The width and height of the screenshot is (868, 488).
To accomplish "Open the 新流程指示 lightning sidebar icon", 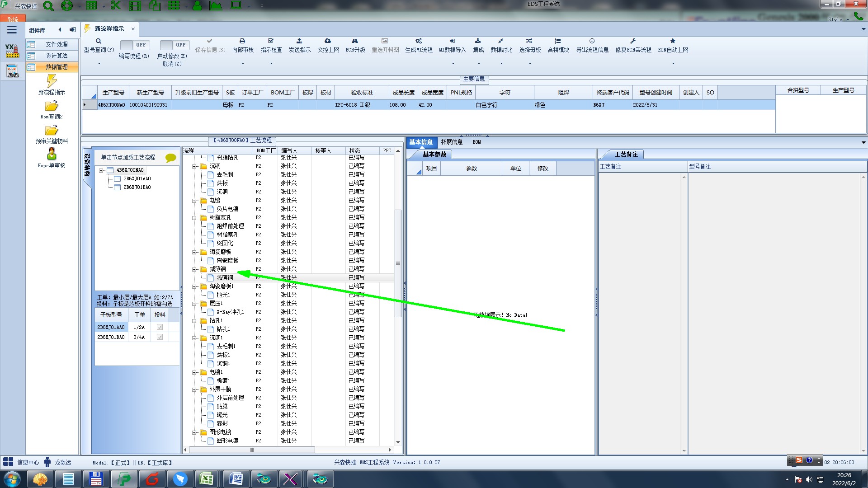I will pyautogui.click(x=52, y=81).
